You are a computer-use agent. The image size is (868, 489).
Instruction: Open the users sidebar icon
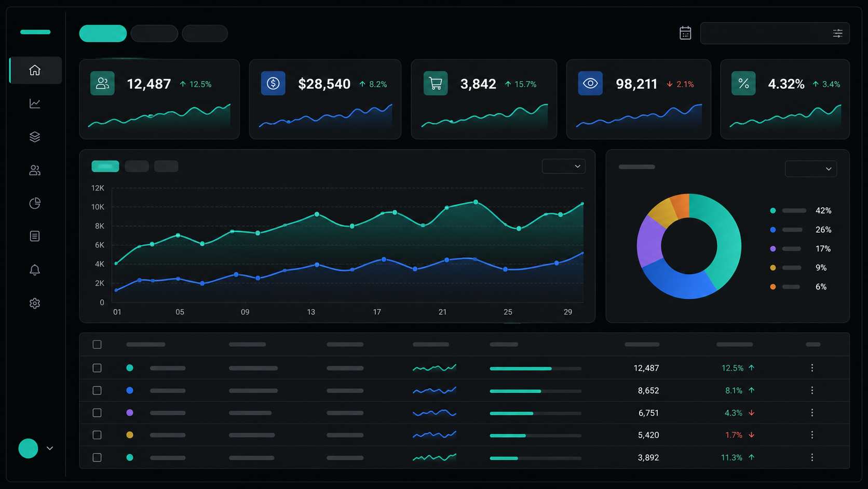pyautogui.click(x=35, y=170)
